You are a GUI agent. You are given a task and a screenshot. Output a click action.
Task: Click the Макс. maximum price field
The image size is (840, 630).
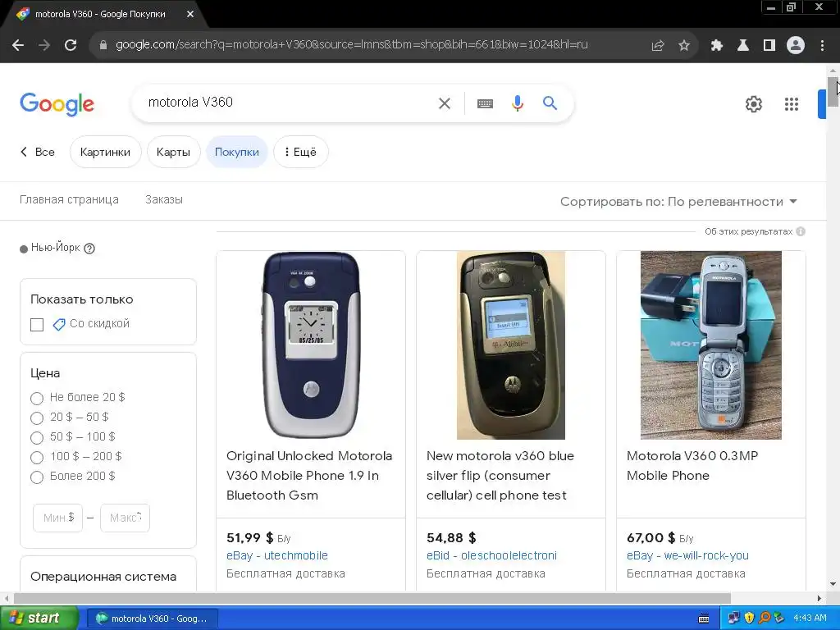[125, 518]
